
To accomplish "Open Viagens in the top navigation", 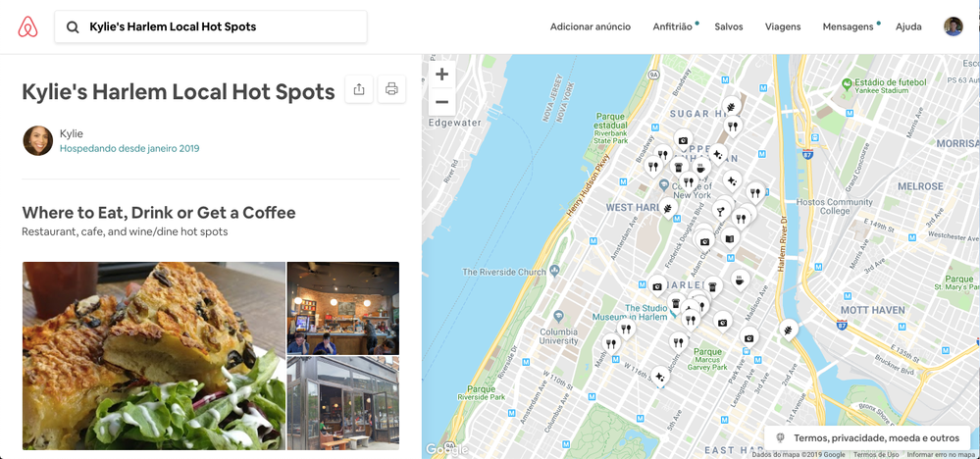I will [783, 27].
